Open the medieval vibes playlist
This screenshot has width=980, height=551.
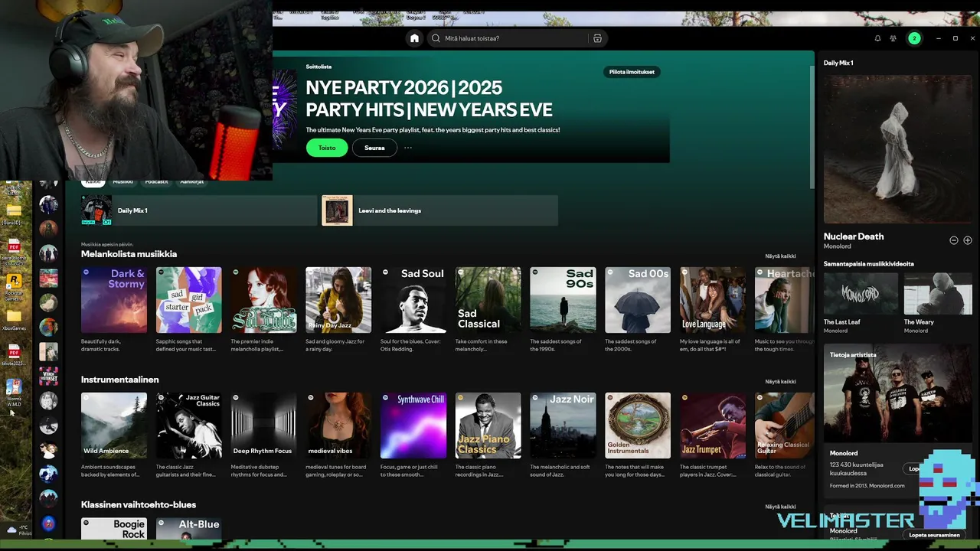[x=338, y=425]
